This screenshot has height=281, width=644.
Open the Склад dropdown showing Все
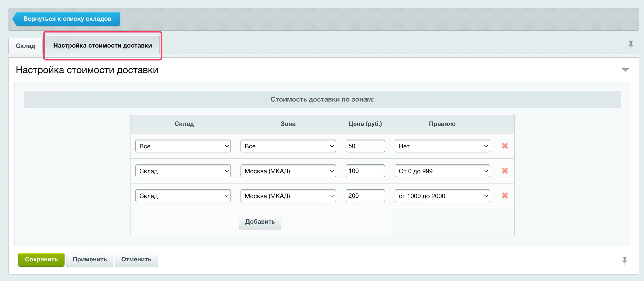[x=183, y=146]
